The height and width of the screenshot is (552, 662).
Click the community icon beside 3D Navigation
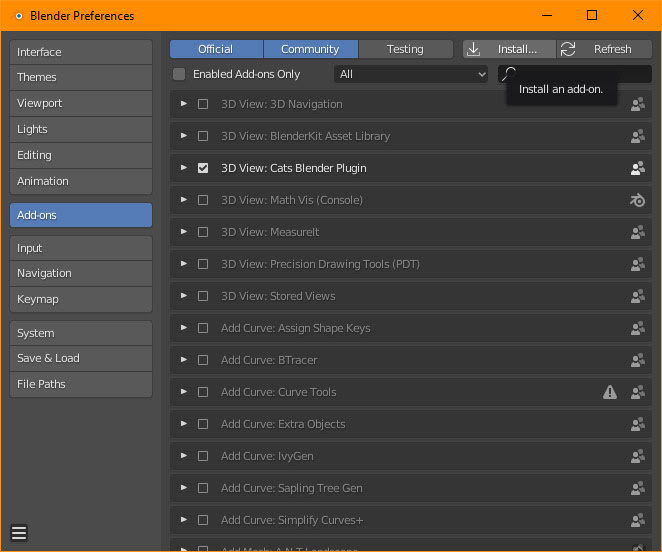tap(637, 104)
